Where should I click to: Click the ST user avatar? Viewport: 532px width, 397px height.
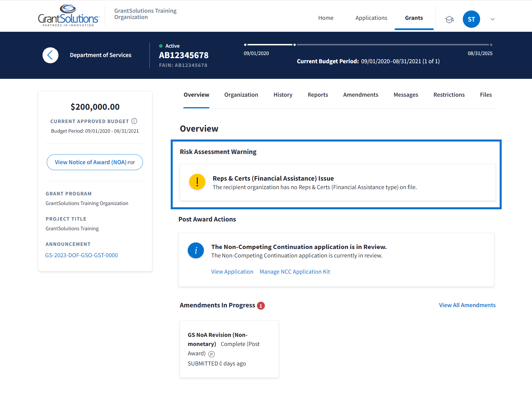471,19
